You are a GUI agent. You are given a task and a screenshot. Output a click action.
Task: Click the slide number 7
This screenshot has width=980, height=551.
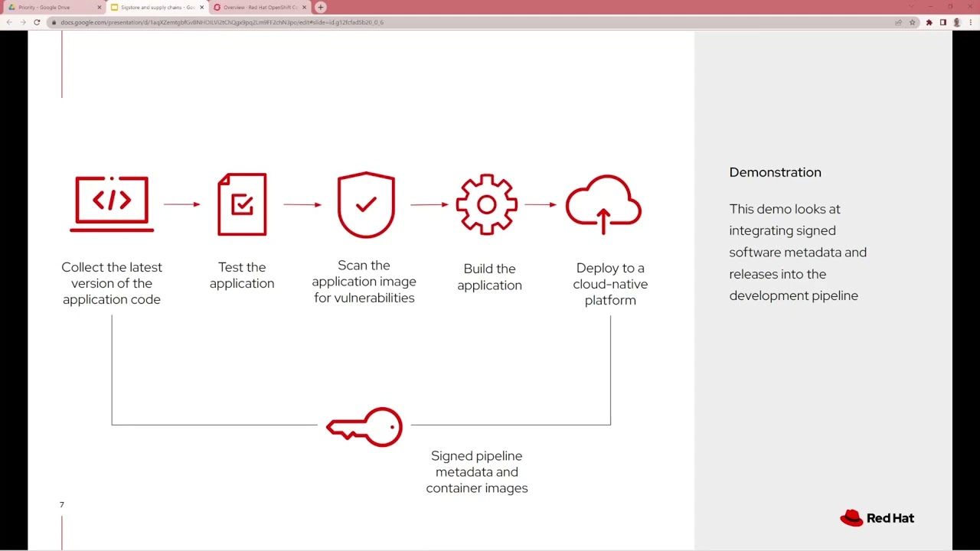(x=62, y=504)
